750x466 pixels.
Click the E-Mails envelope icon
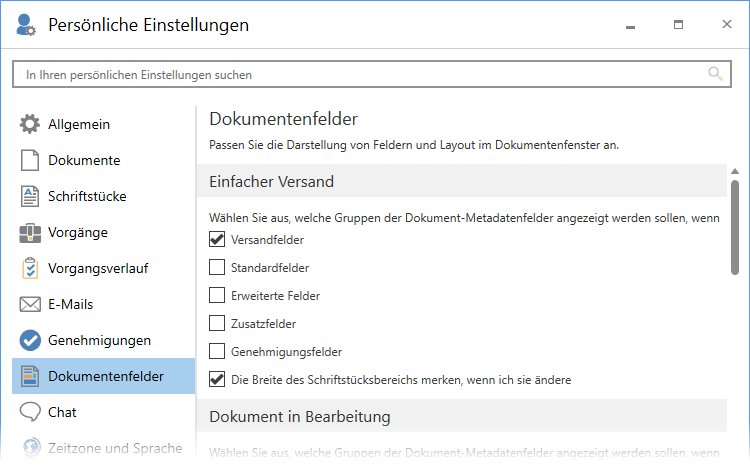(30, 304)
